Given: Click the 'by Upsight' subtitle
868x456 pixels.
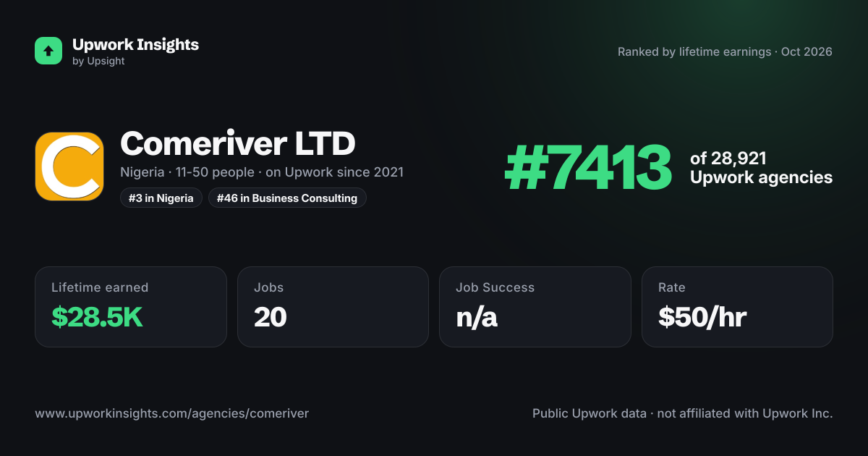Looking at the screenshot, I should (98, 62).
